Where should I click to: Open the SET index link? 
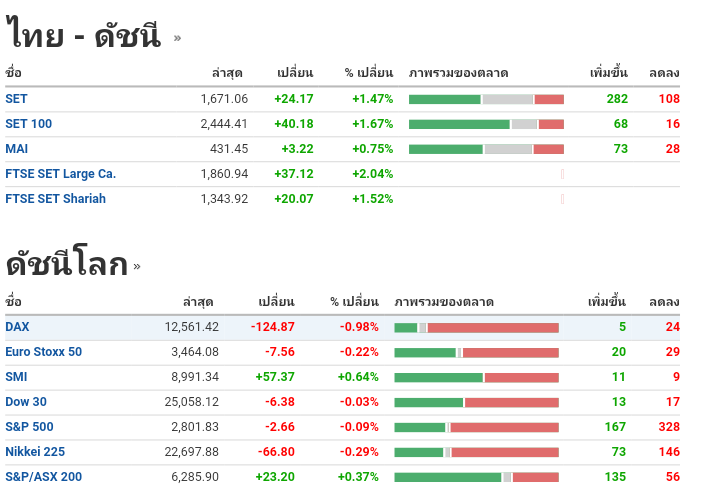pyautogui.click(x=17, y=99)
